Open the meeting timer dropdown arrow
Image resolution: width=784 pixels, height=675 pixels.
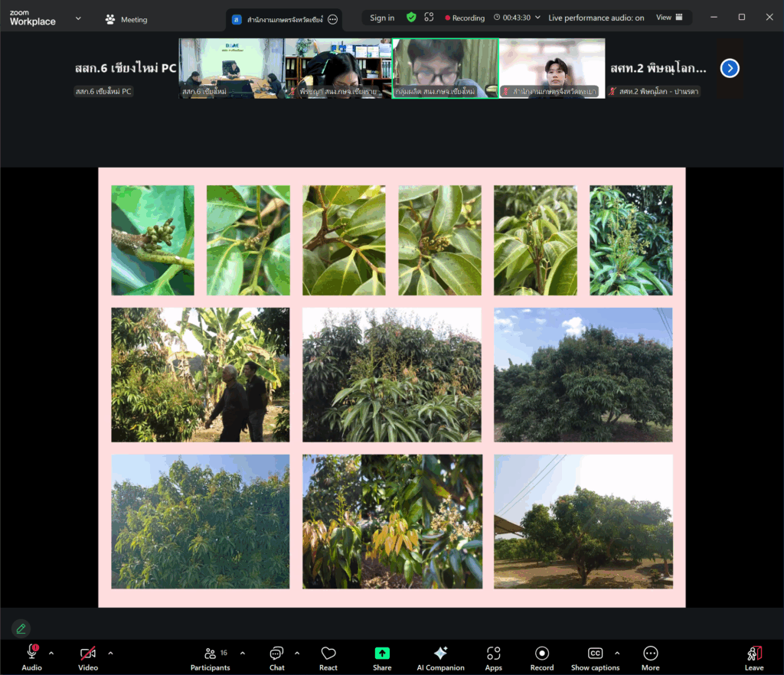[x=537, y=18]
